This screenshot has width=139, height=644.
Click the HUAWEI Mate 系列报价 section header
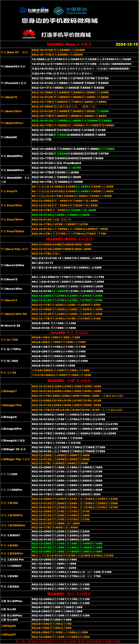(x=69, y=44)
